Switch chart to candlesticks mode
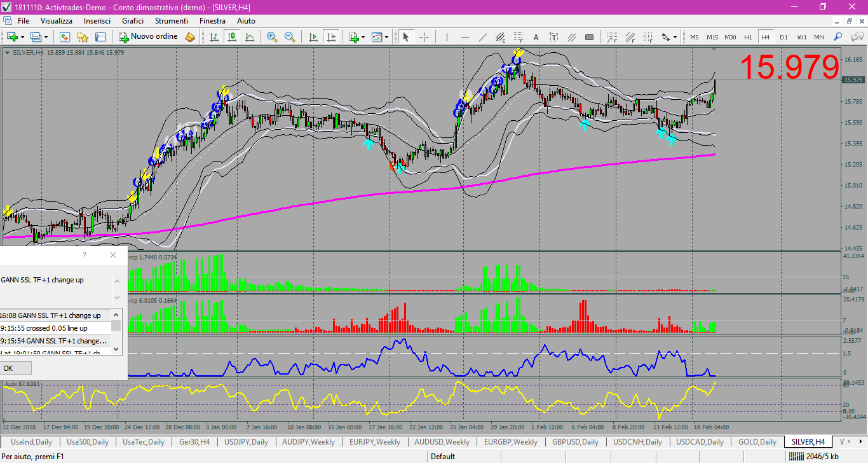Screen dimensions: 868x463 tap(232, 37)
